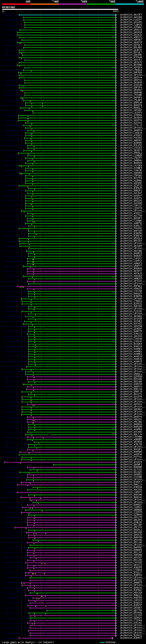Select hit label UniRef100_Q5C3T0
146x644 pixels.
tap(131, 527)
